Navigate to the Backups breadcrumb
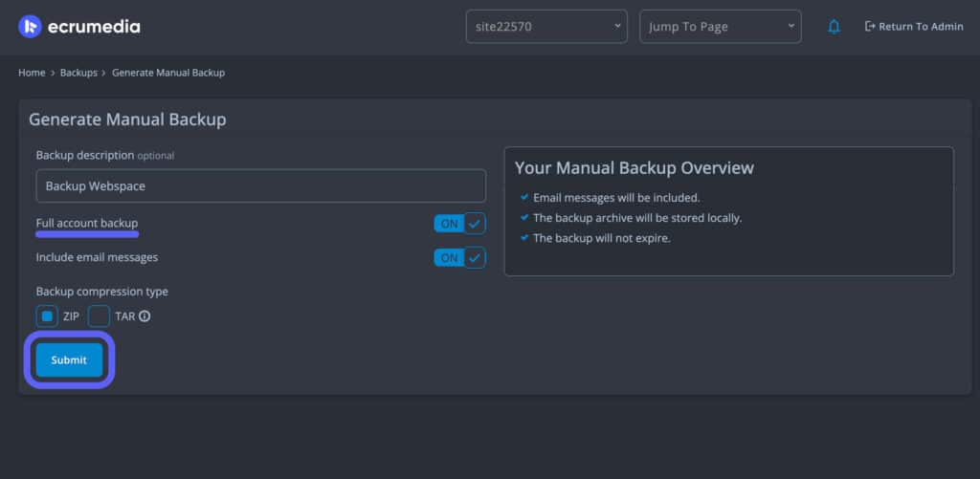 point(78,73)
